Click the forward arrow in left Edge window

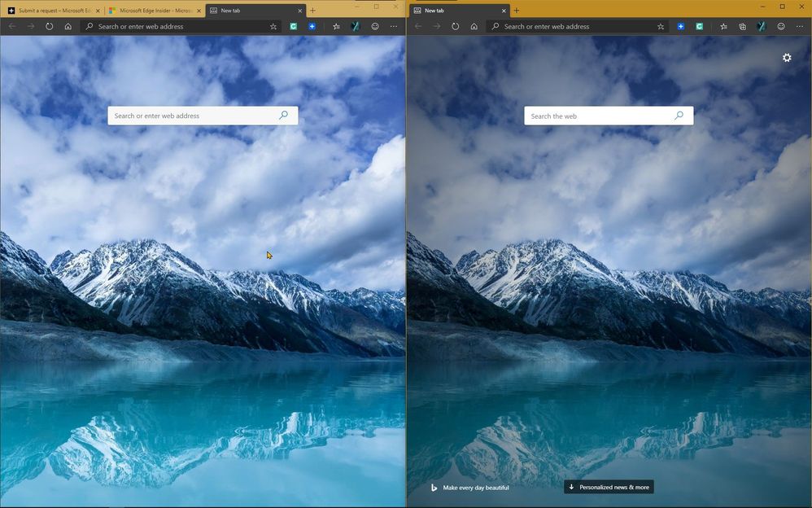pyautogui.click(x=31, y=26)
